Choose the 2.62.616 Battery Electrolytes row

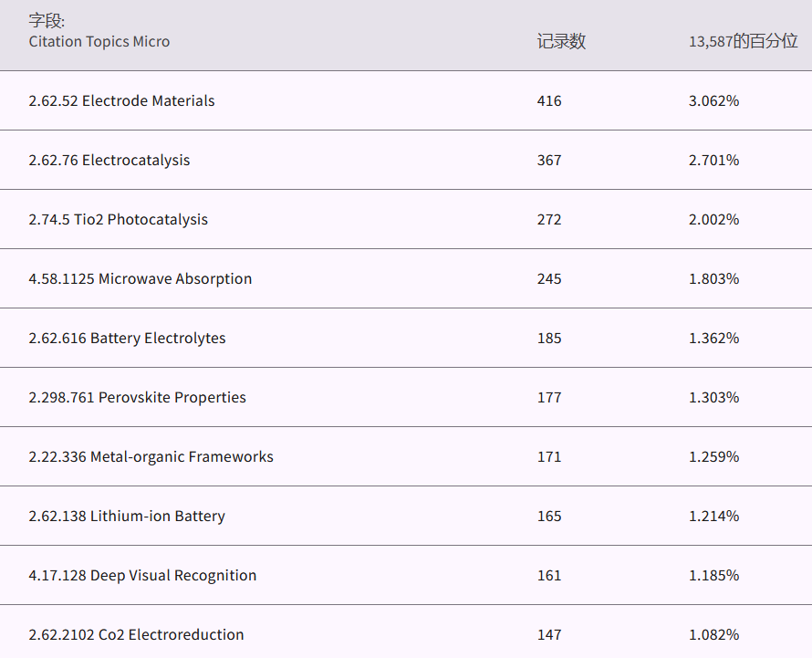[x=127, y=338]
